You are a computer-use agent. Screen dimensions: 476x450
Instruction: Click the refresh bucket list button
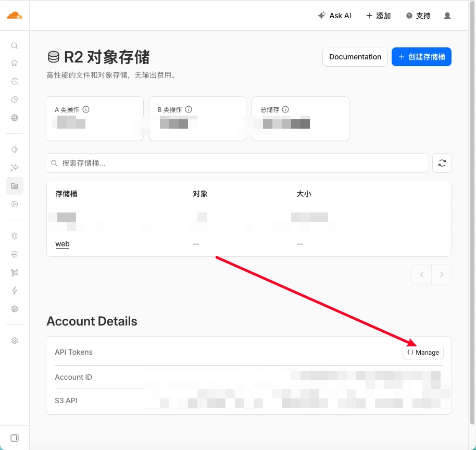point(442,163)
